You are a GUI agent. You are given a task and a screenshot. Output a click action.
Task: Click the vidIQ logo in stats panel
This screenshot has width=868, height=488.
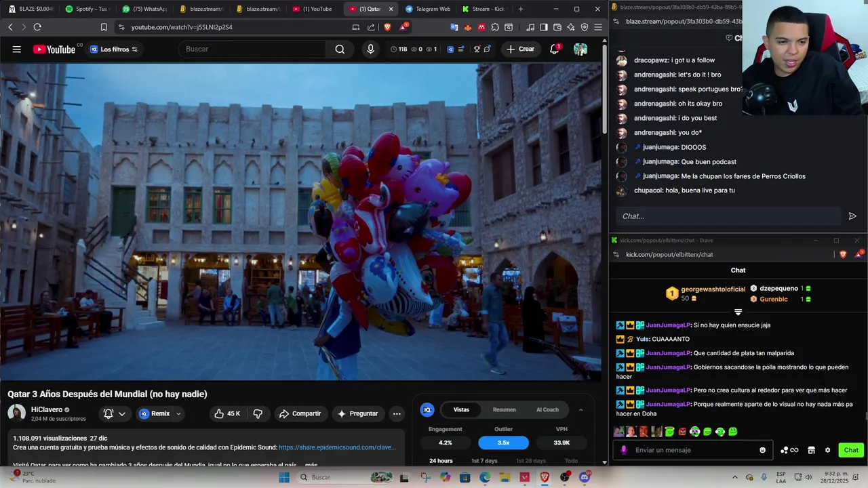tap(427, 409)
